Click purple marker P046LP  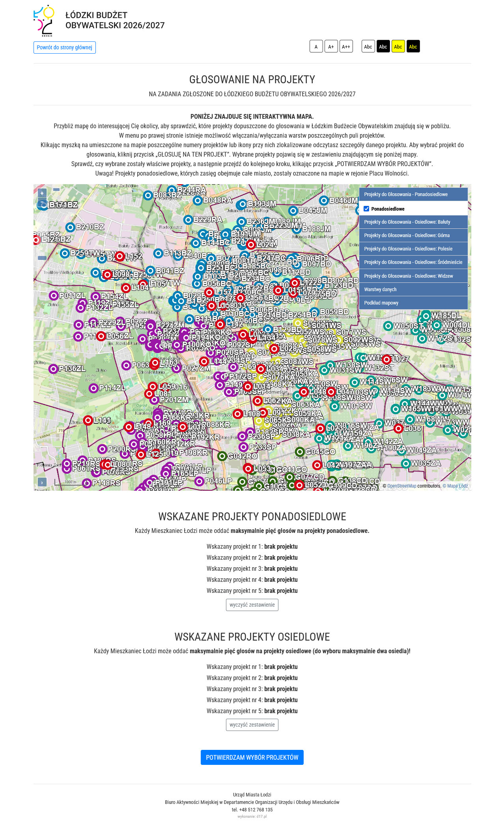[199, 481]
